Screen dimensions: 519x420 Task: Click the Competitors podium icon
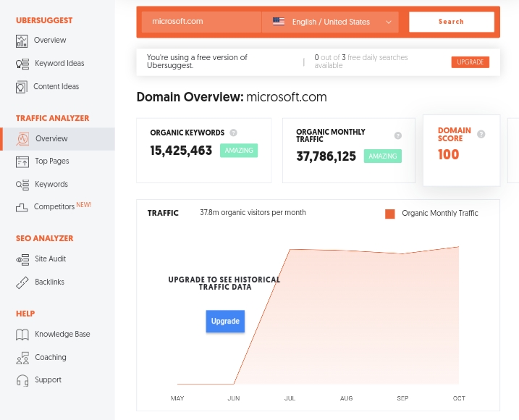coord(22,208)
